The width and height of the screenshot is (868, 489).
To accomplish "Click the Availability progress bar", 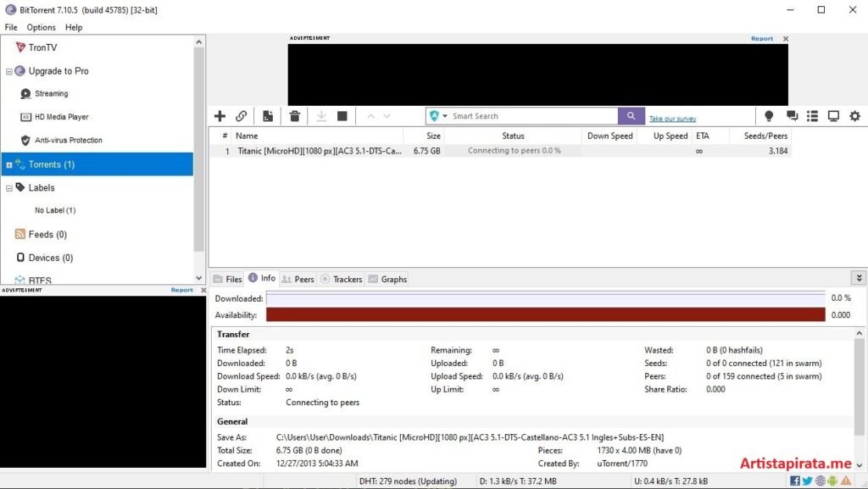I will (542, 314).
